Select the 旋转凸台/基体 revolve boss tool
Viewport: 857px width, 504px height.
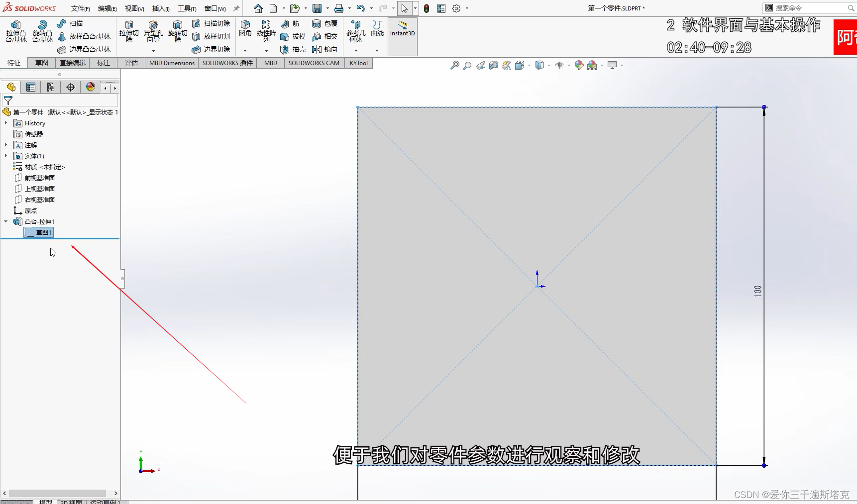click(43, 31)
